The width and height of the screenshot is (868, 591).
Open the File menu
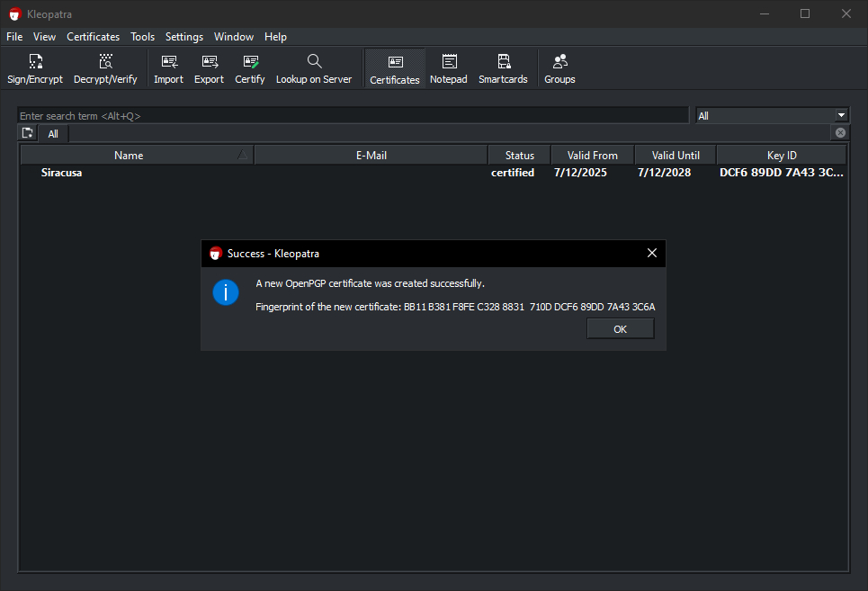click(14, 37)
